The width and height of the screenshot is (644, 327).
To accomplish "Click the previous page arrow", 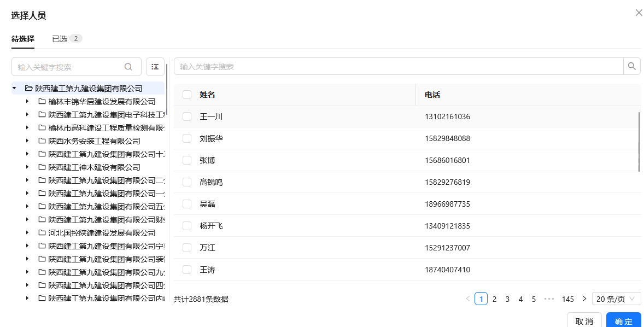I will pos(467,299).
